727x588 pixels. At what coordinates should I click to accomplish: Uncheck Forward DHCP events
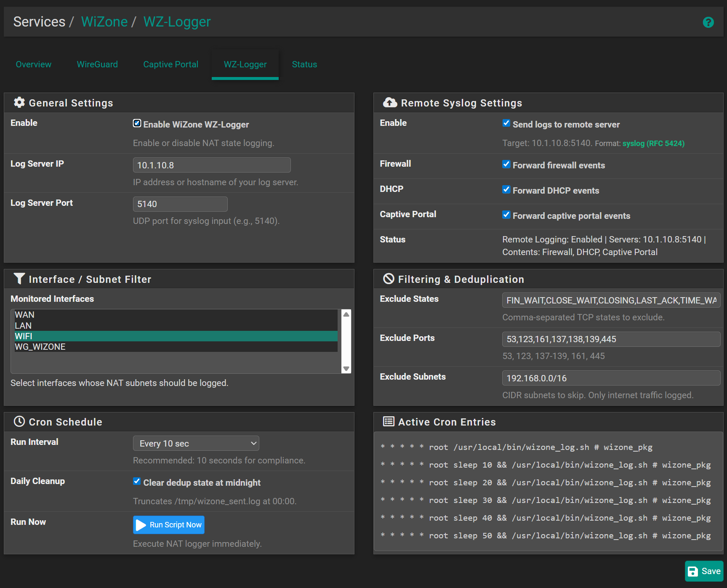point(506,189)
